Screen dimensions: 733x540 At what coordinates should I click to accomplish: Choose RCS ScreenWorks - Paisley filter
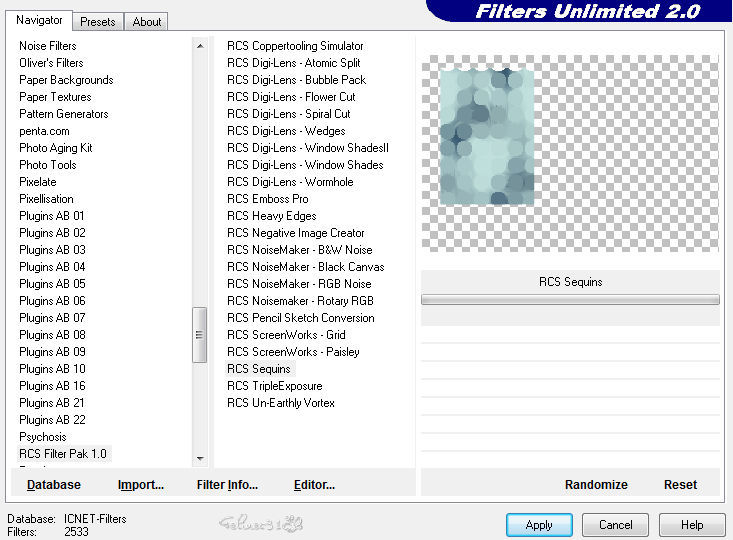pos(293,352)
